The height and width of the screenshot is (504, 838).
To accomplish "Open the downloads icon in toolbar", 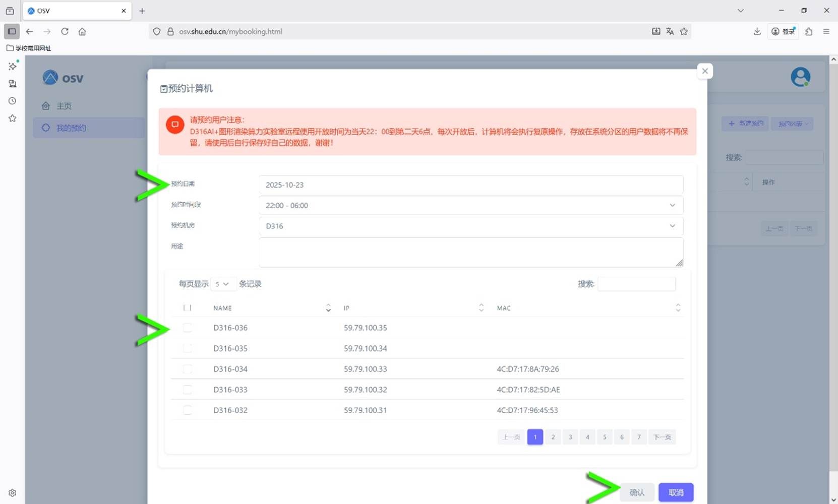I will pyautogui.click(x=757, y=31).
